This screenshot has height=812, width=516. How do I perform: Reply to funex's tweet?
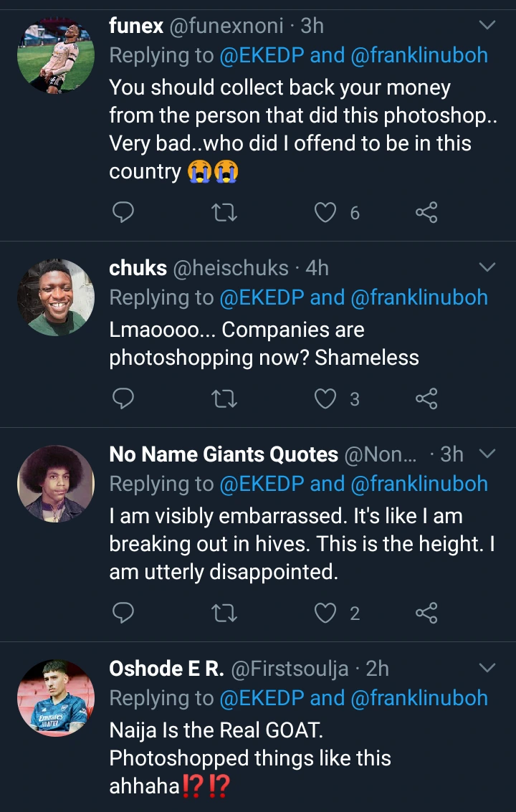pos(124,212)
